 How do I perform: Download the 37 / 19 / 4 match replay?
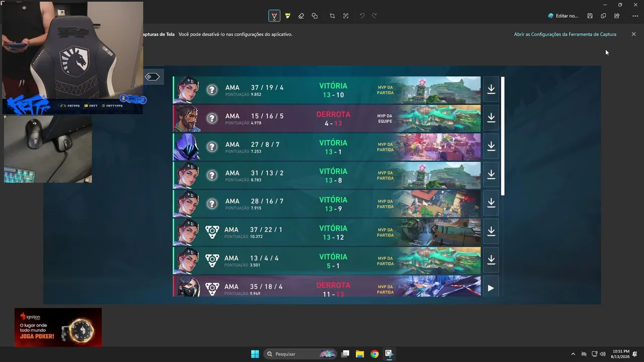(x=491, y=89)
